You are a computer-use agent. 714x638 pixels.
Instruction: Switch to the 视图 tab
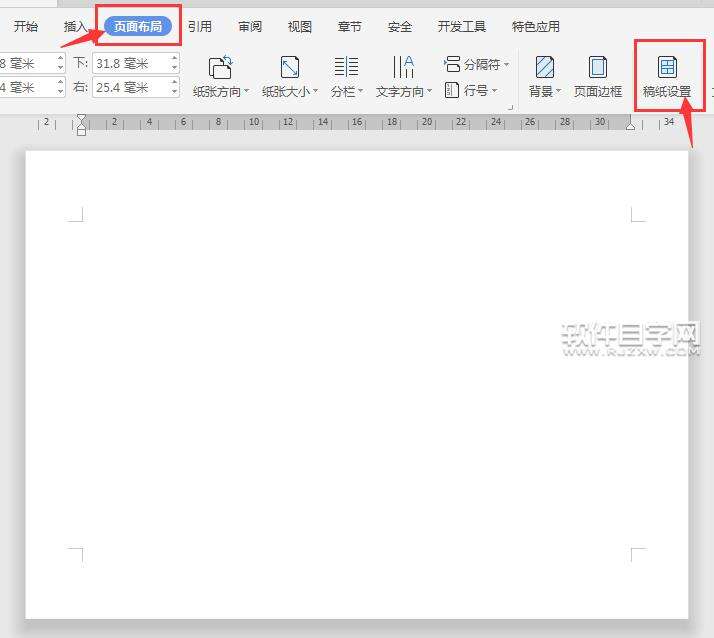(300, 26)
